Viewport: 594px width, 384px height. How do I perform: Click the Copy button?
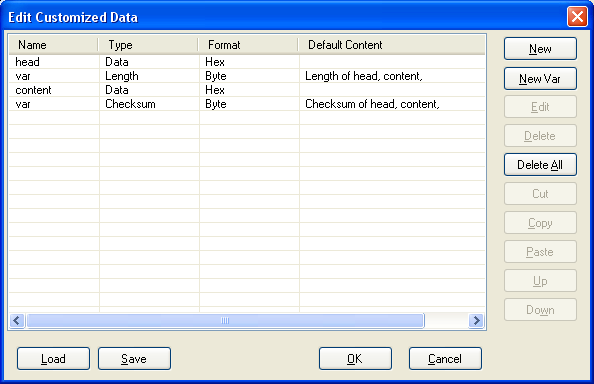(540, 223)
